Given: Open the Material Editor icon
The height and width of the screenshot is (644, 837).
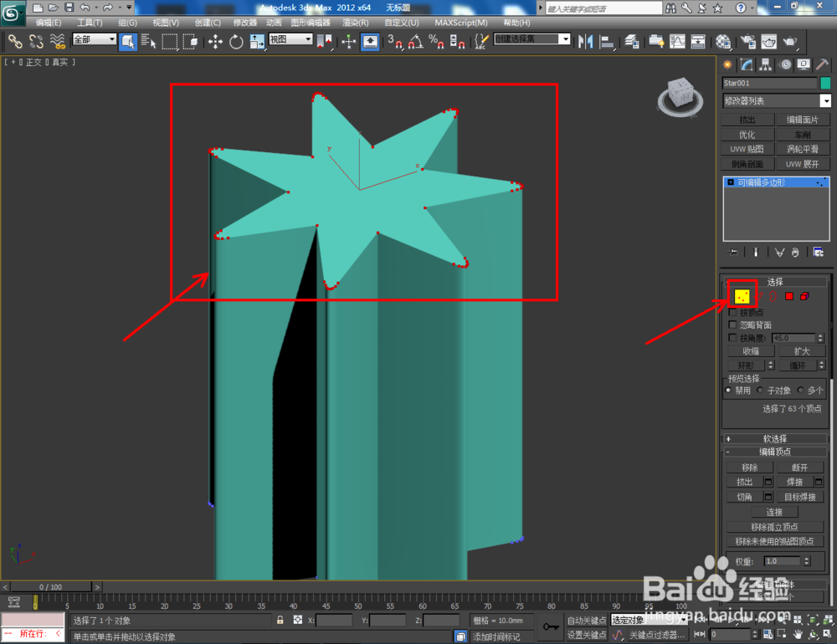Looking at the screenshot, I should [x=723, y=41].
